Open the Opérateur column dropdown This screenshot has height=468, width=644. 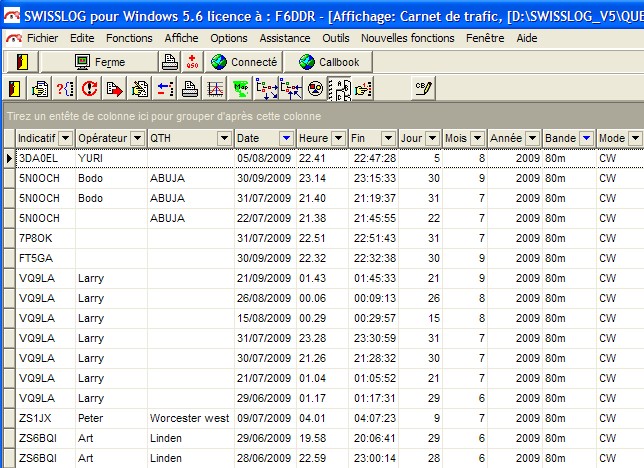[138, 138]
